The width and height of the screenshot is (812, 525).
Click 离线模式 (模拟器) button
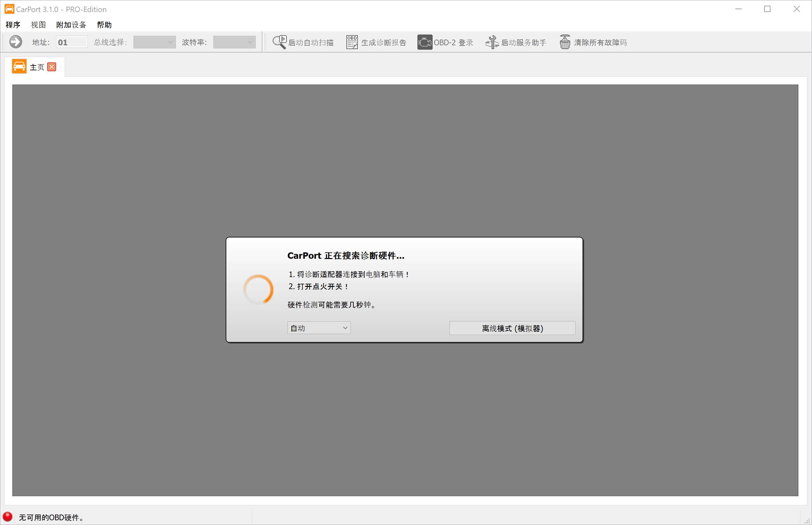(512, 328)
